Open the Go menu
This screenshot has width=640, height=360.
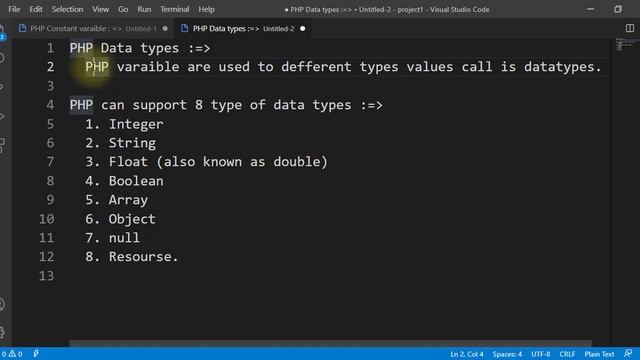coord(123,9)
